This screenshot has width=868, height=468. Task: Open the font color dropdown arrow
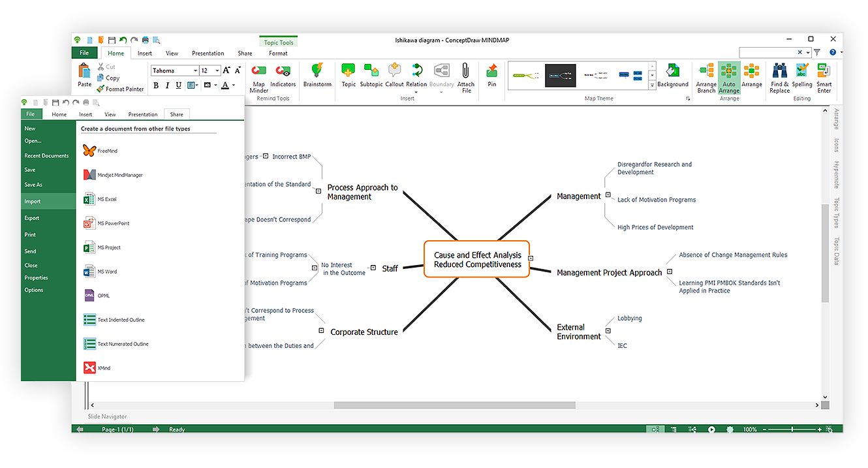234,86
